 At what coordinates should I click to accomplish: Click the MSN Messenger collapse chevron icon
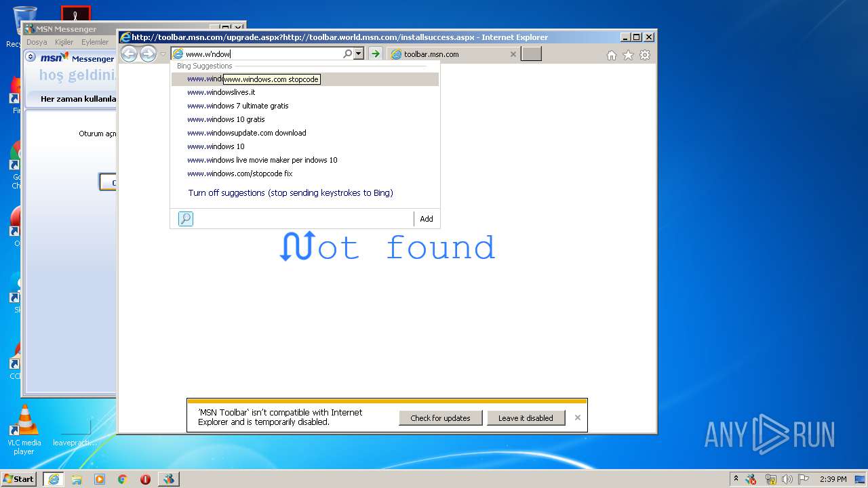tap(31, 57)
